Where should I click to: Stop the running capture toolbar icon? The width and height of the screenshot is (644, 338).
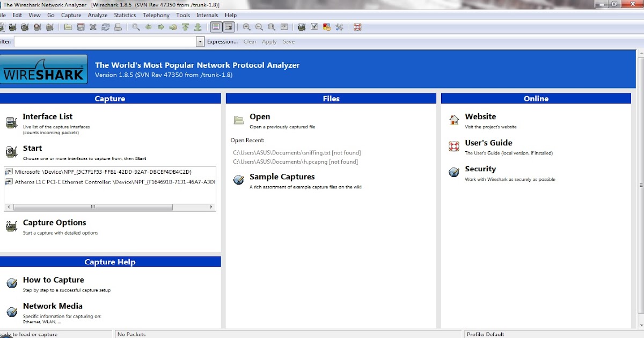(38, 27)
